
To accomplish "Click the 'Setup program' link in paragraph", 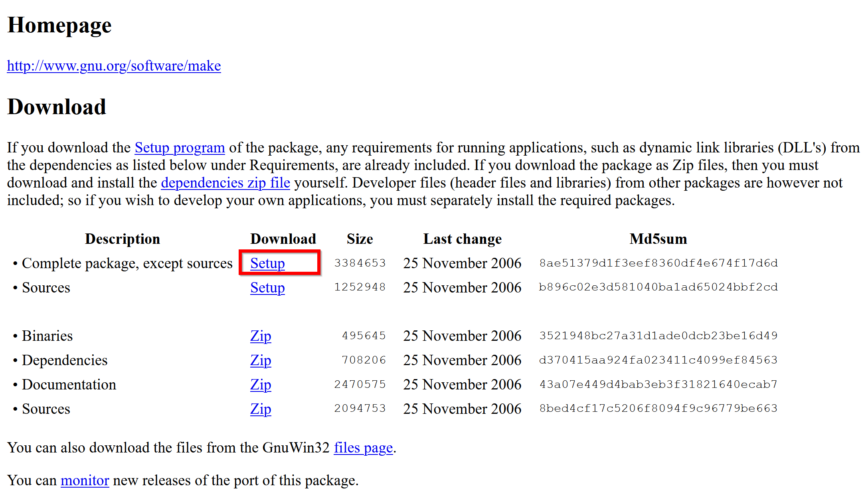I will [x=180, y=148].
